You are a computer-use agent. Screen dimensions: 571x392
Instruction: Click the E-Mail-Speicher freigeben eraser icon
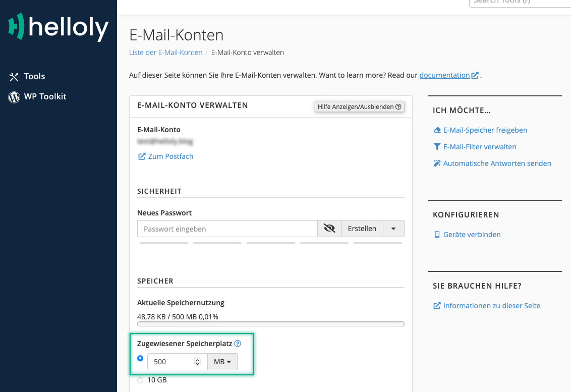point(437,130)
